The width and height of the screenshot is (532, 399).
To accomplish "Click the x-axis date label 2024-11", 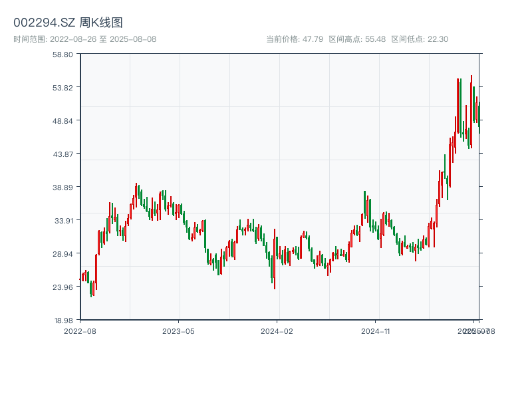I will [x=376, y=331].
